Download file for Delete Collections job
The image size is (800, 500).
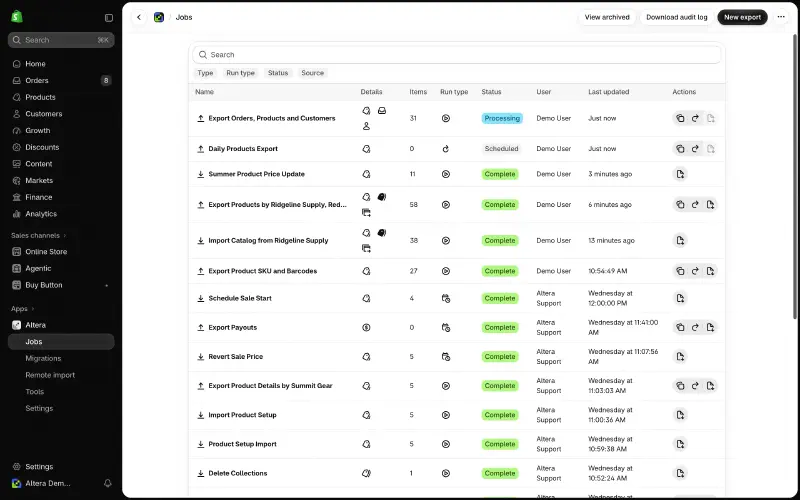[x=680, y=473]
